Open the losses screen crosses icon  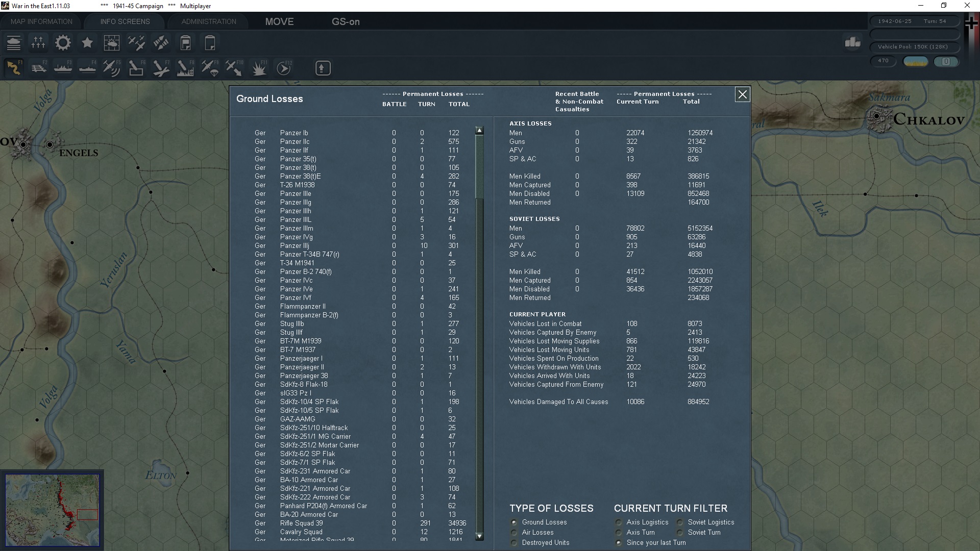[38, 43]
